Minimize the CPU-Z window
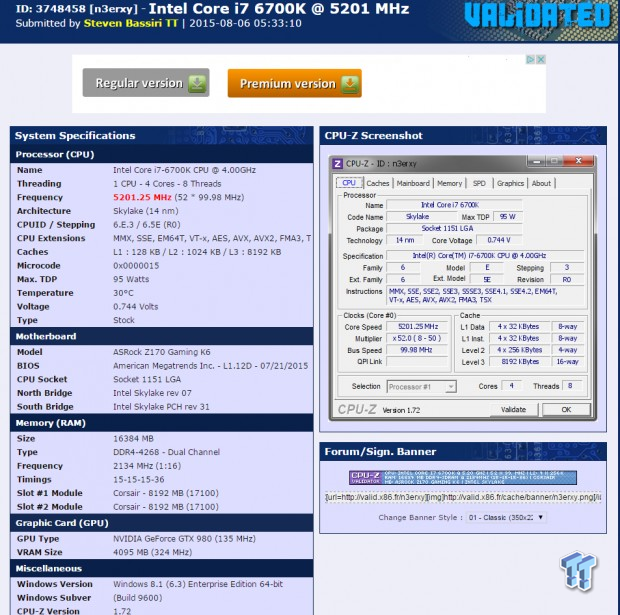Screen dimensions: 620x615 [537, 161]
